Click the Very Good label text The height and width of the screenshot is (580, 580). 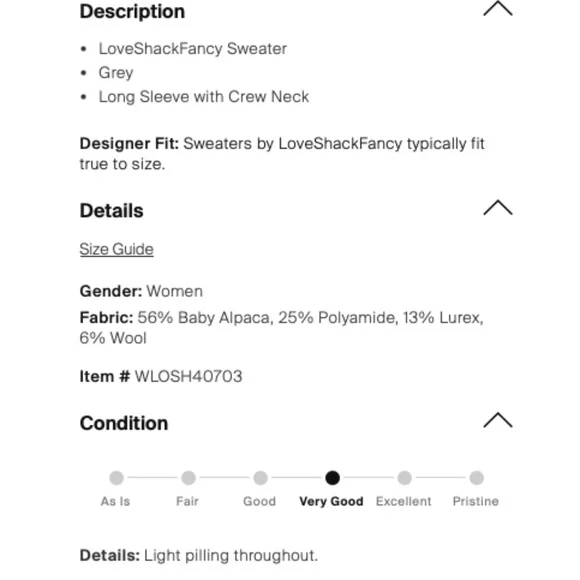pos(331,501)
